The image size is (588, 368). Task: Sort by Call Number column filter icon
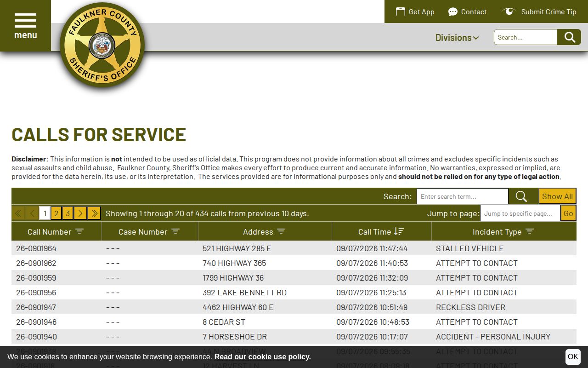(x=79, y=231)
